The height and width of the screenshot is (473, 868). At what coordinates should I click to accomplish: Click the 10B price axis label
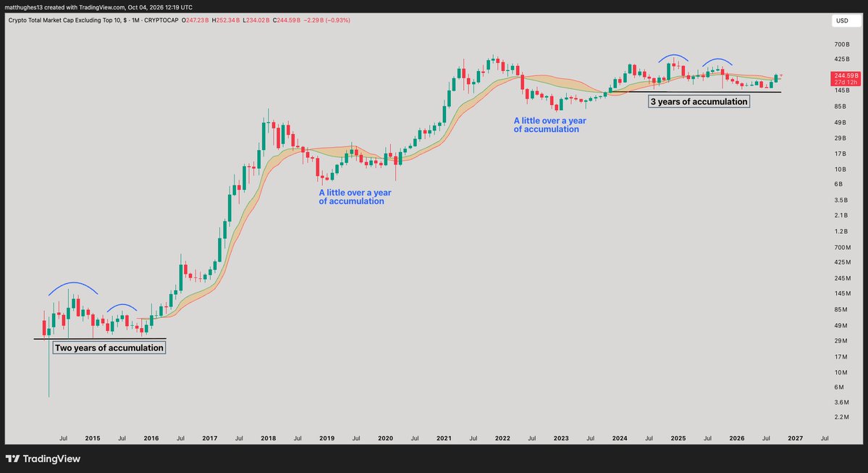tap(840, 169)
